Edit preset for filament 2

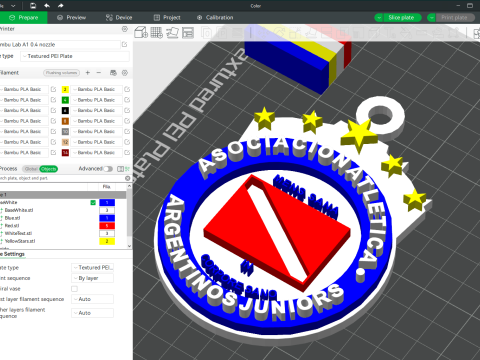[127, 89]
